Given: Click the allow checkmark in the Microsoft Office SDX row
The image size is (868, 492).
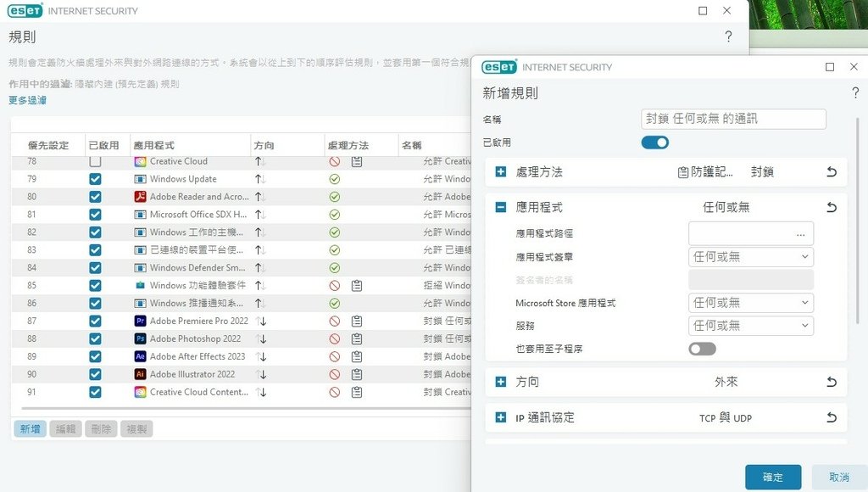Looking at the screenshot, I should pos(334,215).
